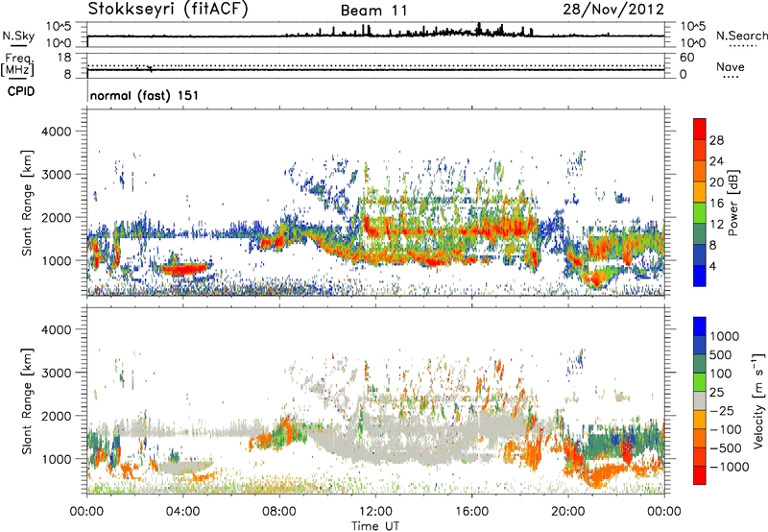Viewport: 768px width, 532px height.
Task: Pick the yellow segment of the power colorbar
Action: (700, 192)
